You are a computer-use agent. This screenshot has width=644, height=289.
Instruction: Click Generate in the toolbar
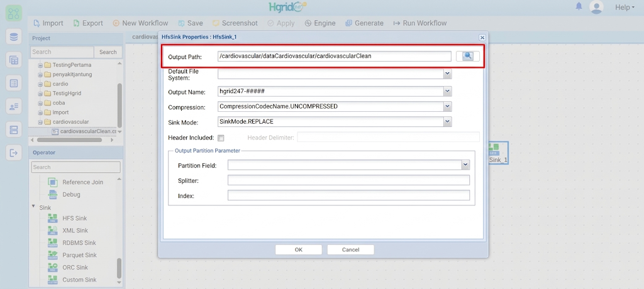pos(364,23)
